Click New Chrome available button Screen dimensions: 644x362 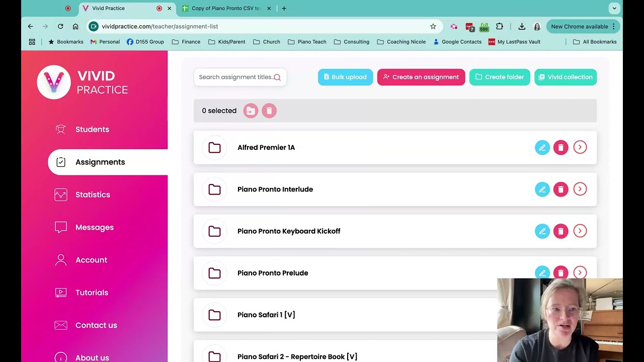coord(583,26)
